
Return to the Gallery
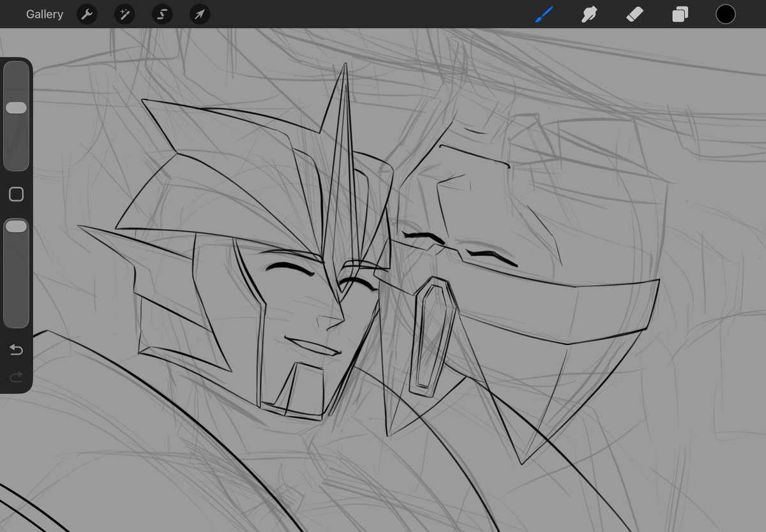[x=45, y=14]
